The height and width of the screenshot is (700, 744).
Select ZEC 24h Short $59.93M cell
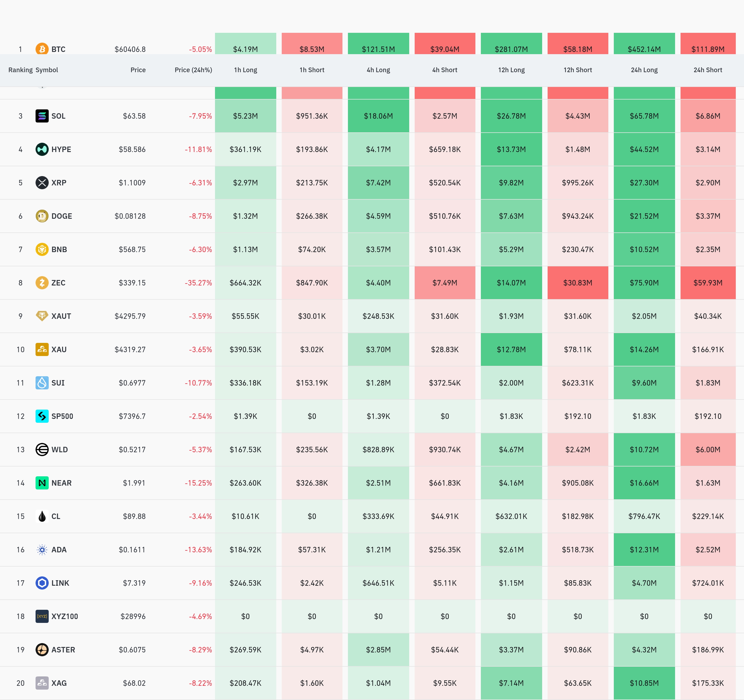(708, 282)
